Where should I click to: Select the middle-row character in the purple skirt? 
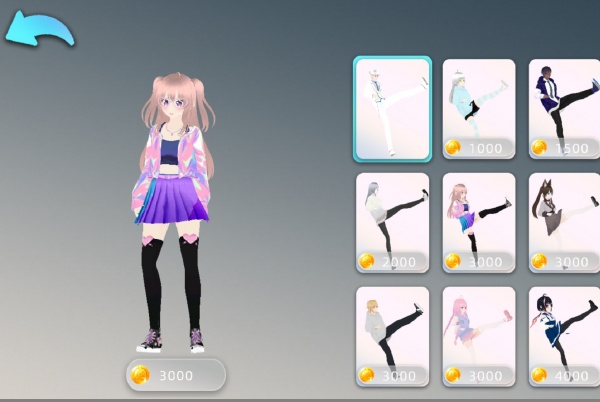click(x=478, y=222)
